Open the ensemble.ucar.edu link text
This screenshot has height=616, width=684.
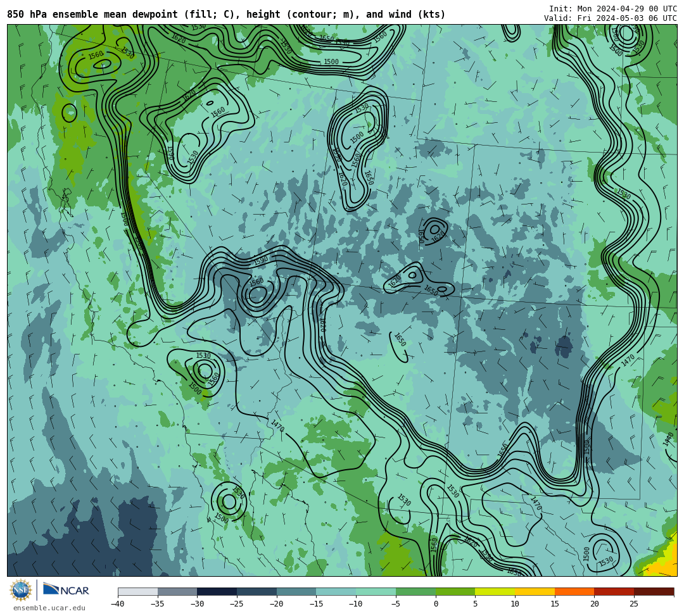[x=49, y=608]
